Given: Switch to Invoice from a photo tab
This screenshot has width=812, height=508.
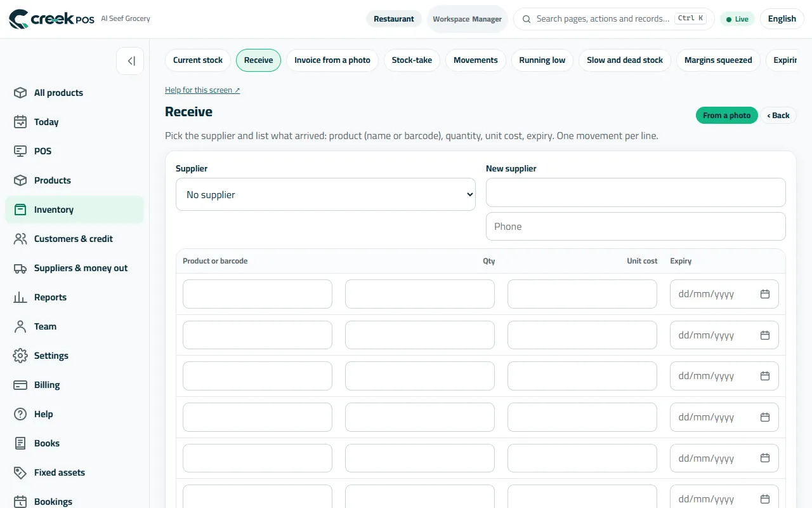Looking at the screenshot, I should click(x=332, y=60).
